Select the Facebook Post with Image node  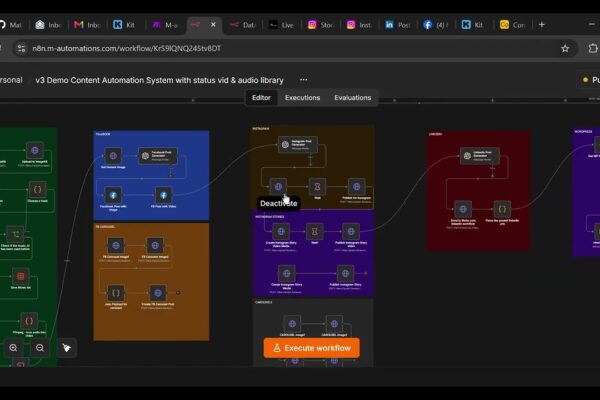(x=113, y=195)
